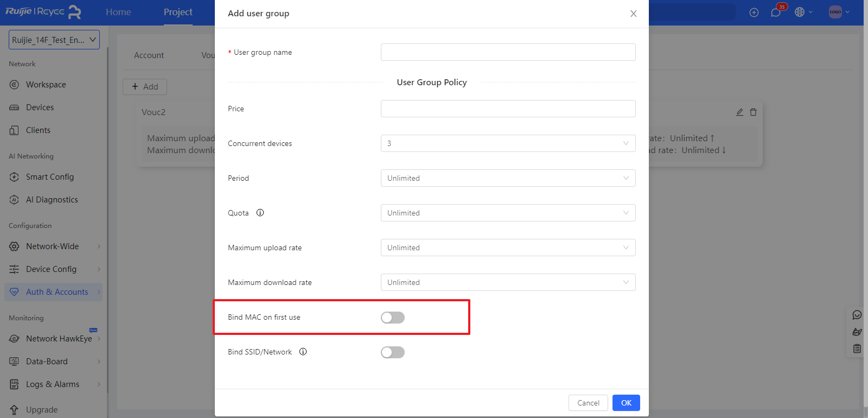
Task: Enable Bind MAC on first use toggle
Action: [393, 318]
